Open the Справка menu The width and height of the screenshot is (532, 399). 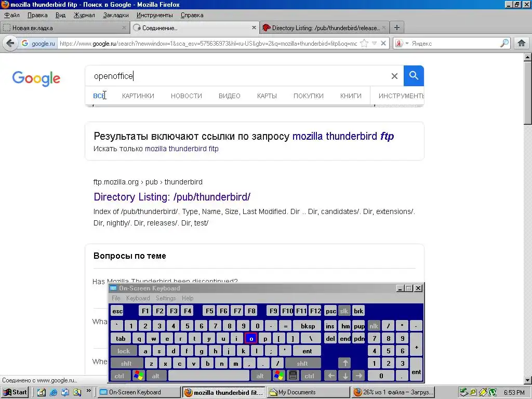click(x=192, y=15)
